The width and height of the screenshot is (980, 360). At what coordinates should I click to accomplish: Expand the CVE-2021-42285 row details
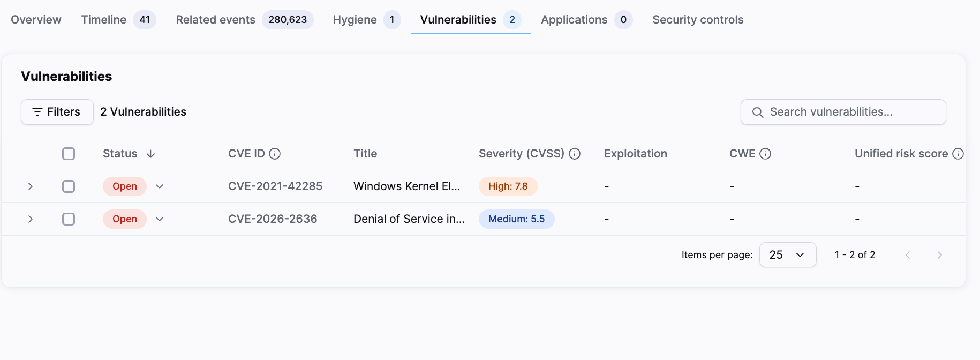click(x=31, y=186)
